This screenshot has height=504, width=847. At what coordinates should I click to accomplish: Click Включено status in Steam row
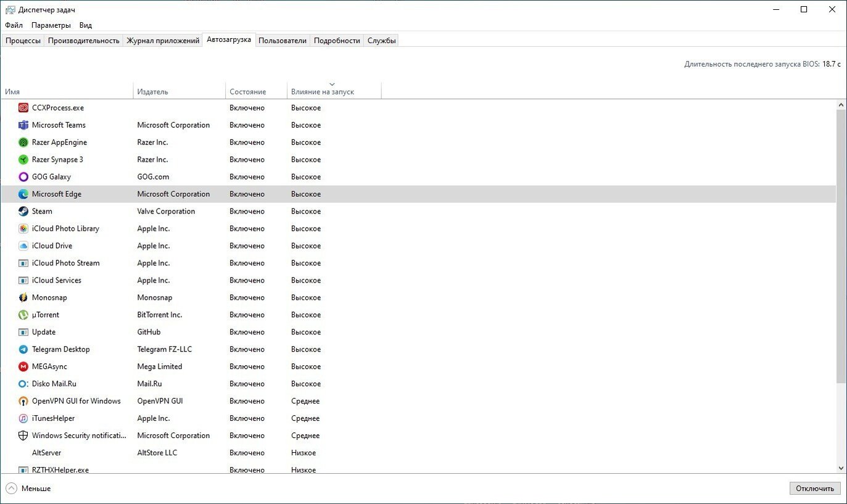[247, 211]
